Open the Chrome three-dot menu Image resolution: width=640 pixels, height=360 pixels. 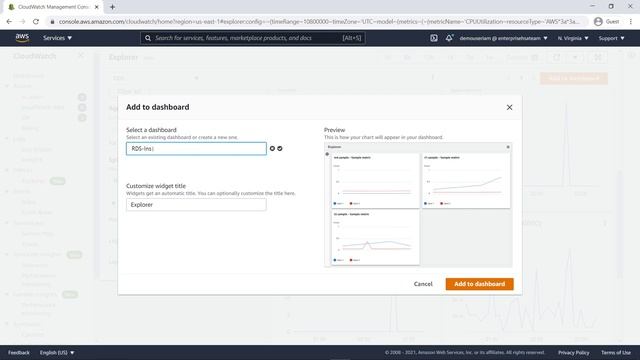631,22
